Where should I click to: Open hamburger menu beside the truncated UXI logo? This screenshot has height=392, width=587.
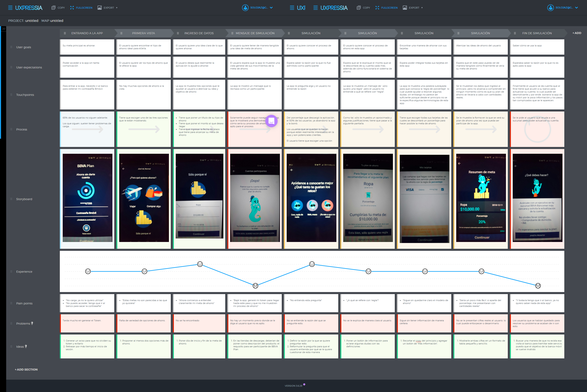point(292,8)
